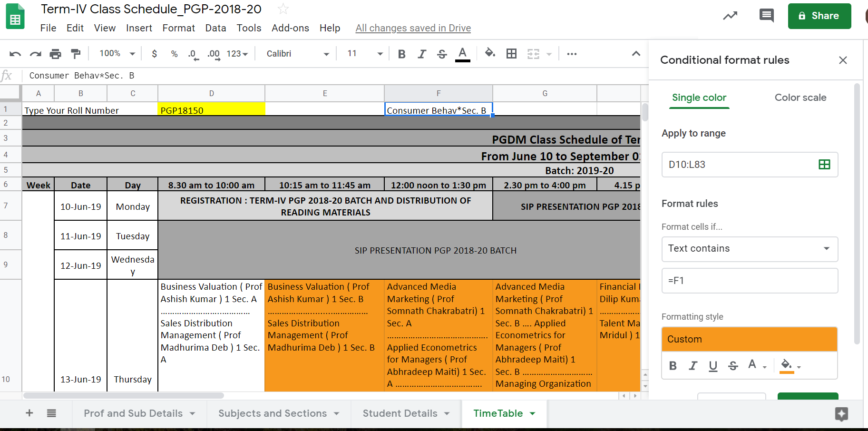
Task: Select column D header
Action: [x=211, y=93]
